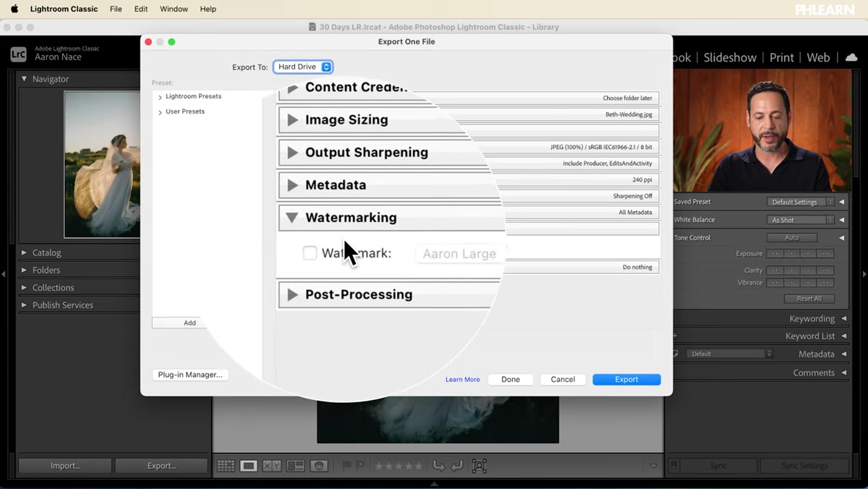
Task: Expand the Output Sharpening section
Action: [293, 153]
